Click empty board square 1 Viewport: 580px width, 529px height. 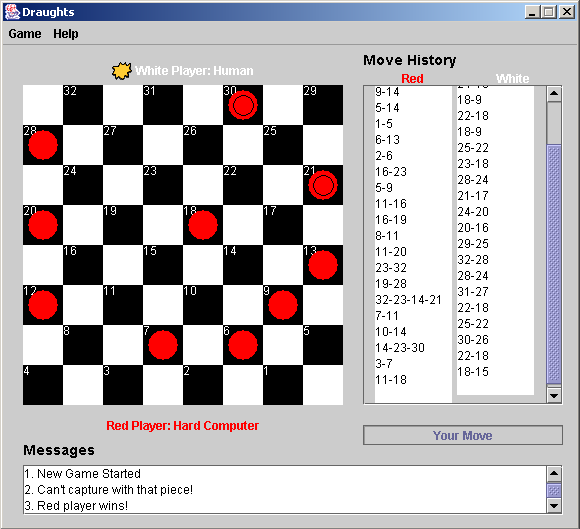[283, 385]
